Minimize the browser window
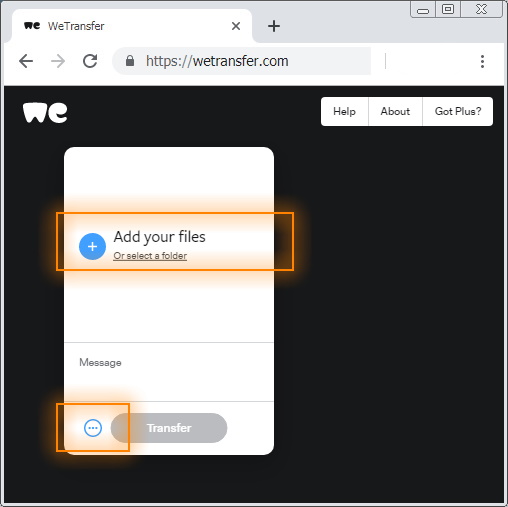This screenshot has height=507, width=508. [423, 9]
